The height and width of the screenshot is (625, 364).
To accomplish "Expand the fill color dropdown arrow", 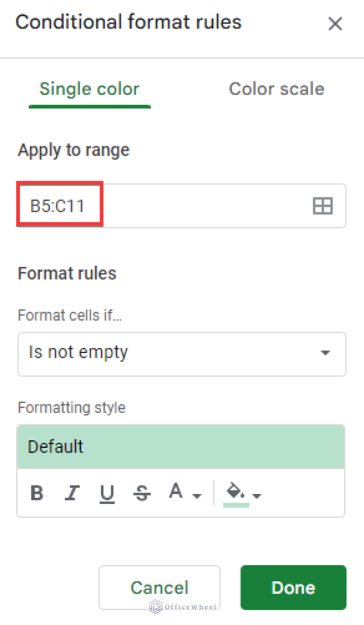I will click(256, 495).
